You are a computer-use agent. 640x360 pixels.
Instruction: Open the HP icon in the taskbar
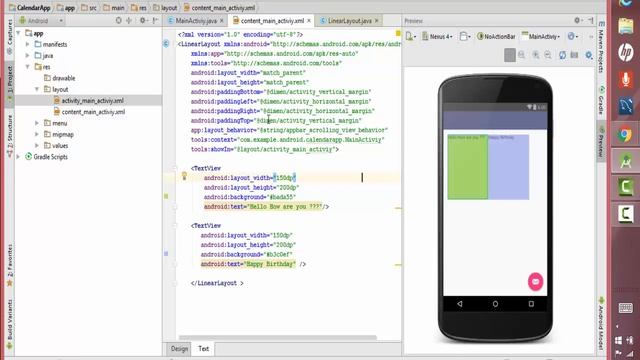(x=625, y=53)
